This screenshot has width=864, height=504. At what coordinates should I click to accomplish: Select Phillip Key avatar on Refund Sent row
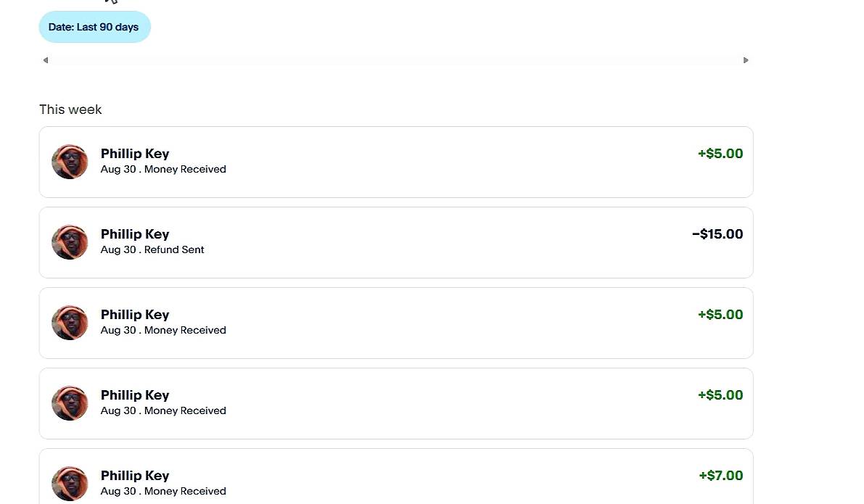pyautogui.click(x=70, y=242)
